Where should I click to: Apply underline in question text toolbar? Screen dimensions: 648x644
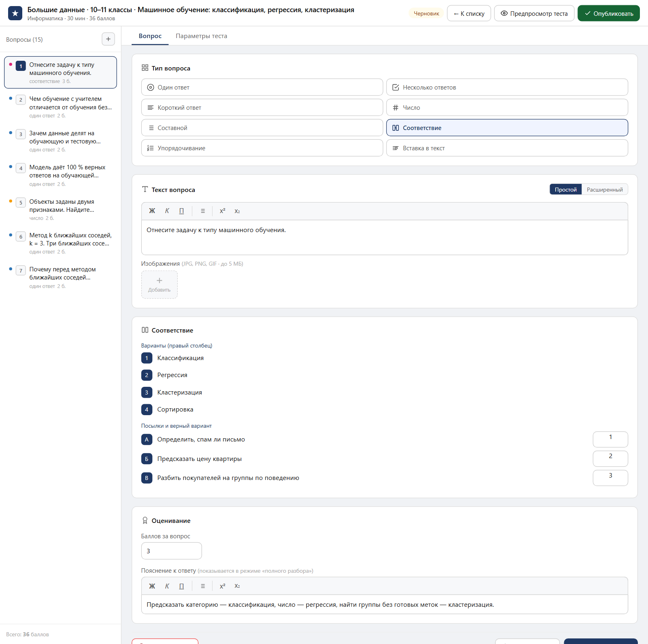[181, 211]
